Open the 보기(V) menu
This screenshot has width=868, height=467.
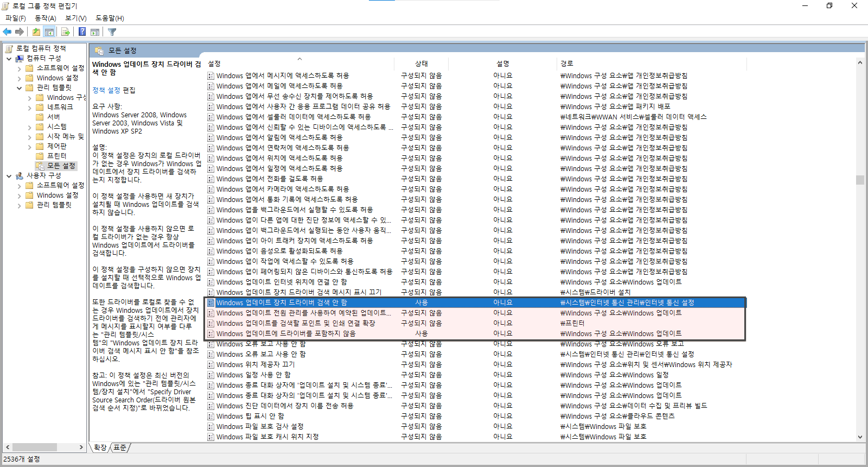(76, 18)
